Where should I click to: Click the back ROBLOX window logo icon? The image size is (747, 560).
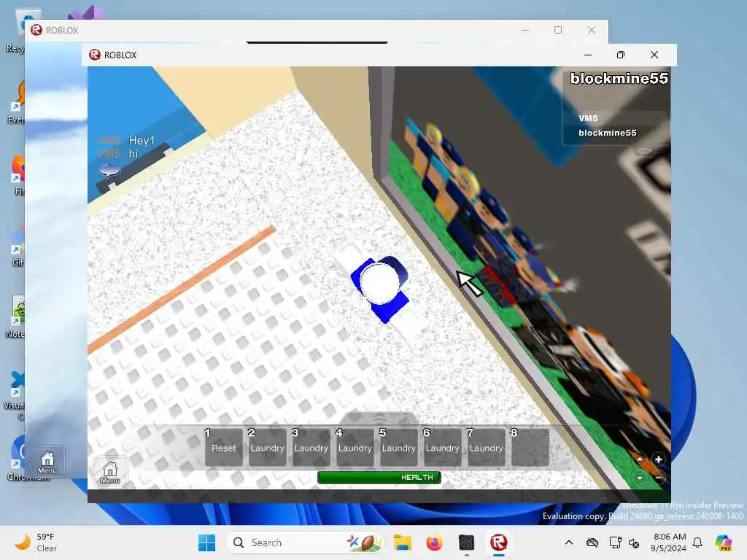36,30
